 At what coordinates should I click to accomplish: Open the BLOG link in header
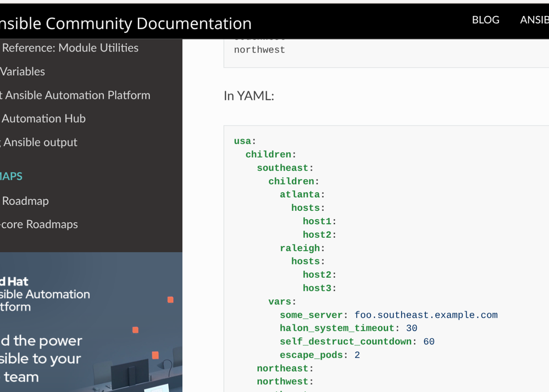point(485,20)
